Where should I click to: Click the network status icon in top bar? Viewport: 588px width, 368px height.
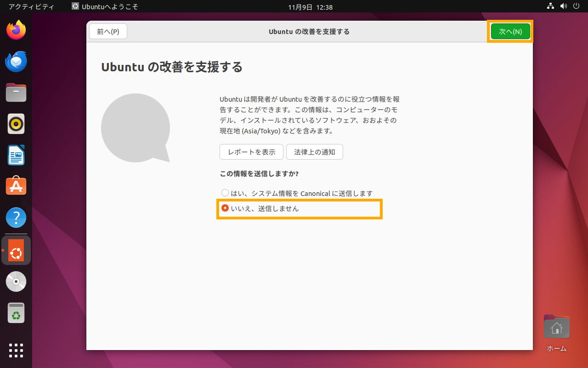[x=551, y=7]
